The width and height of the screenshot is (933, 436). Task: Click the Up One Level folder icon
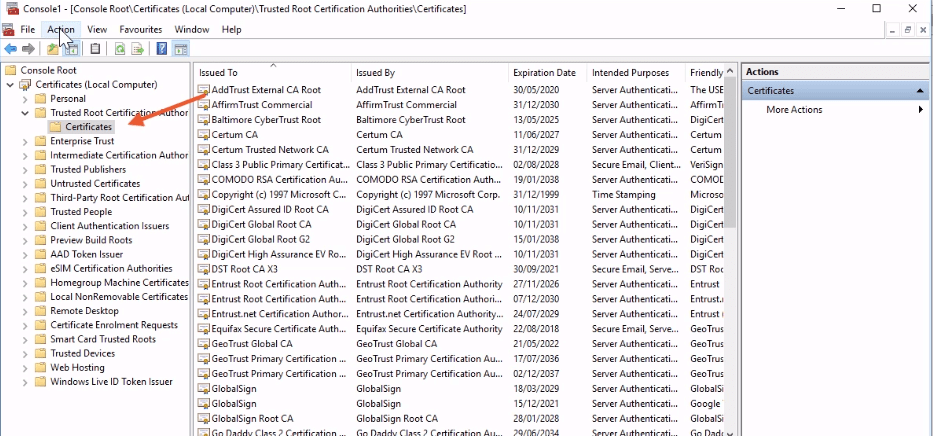tap(53, 49)
